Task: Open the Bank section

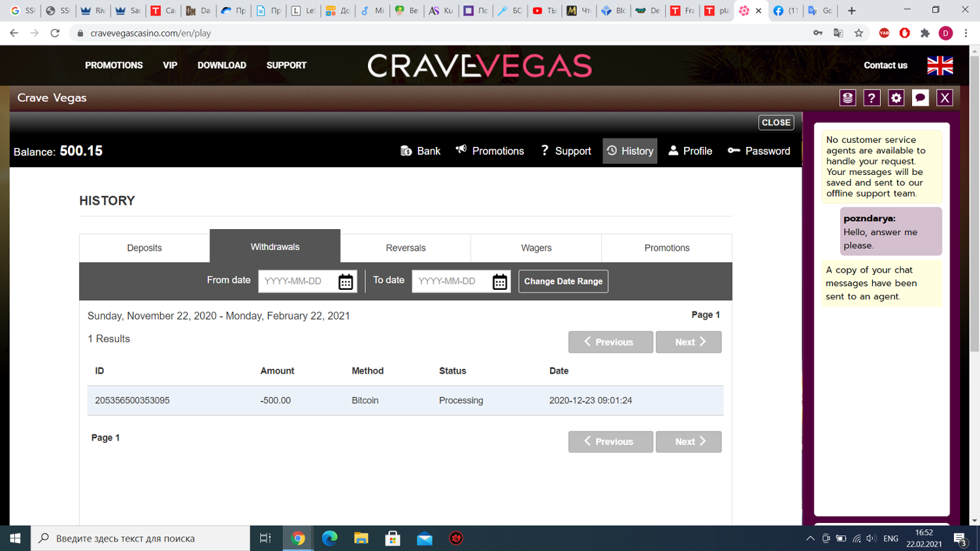Action: (x=421, y=151)
